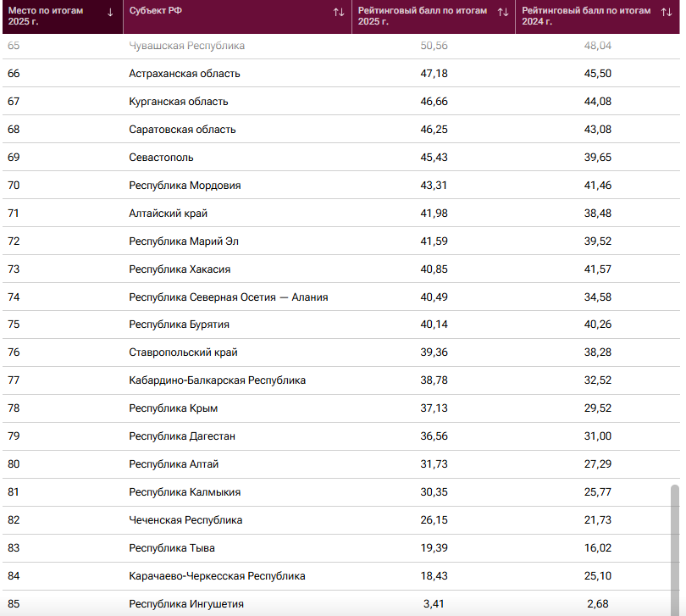The height and width of the screenshot is (616, 686).
Task: Click the 2024 score value 29,52
Action: coord(598,409)
